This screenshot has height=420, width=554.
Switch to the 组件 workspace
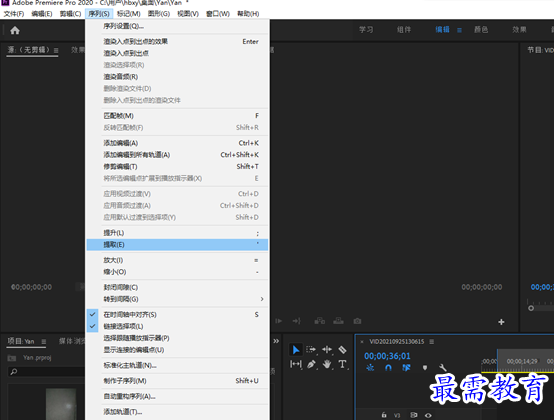pos(404,30)
